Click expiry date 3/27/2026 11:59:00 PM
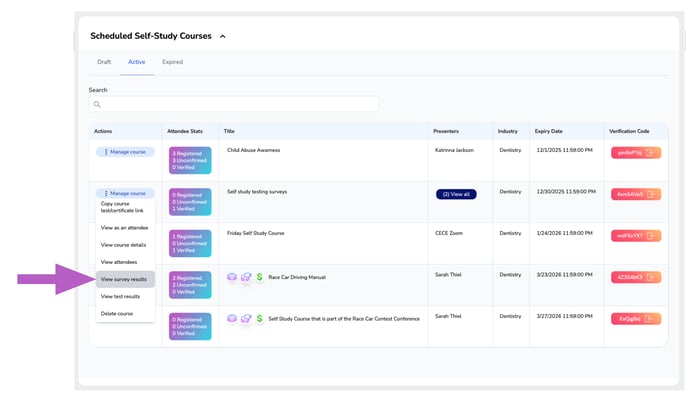Viewport: 688px width, 398px height. pos(564,316)
